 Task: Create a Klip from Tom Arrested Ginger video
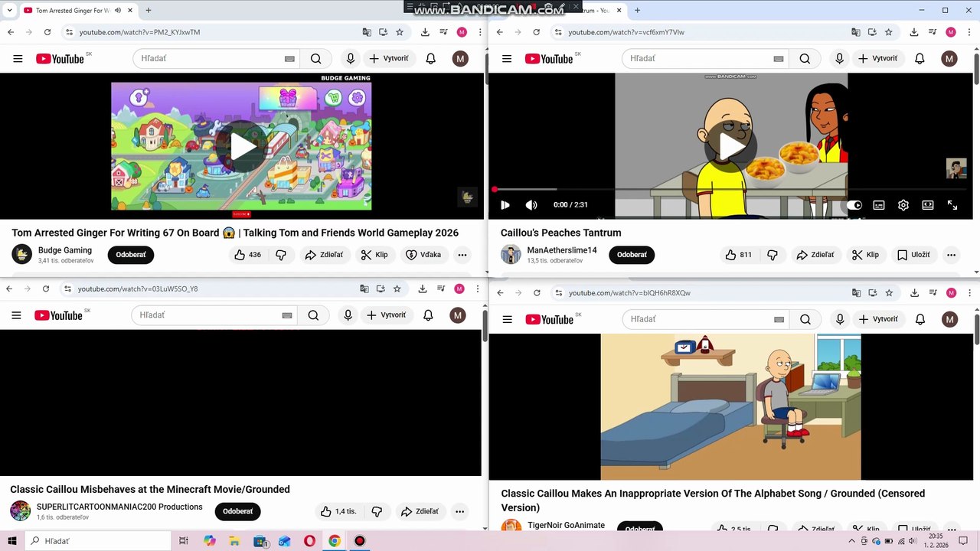click(374, 255)
